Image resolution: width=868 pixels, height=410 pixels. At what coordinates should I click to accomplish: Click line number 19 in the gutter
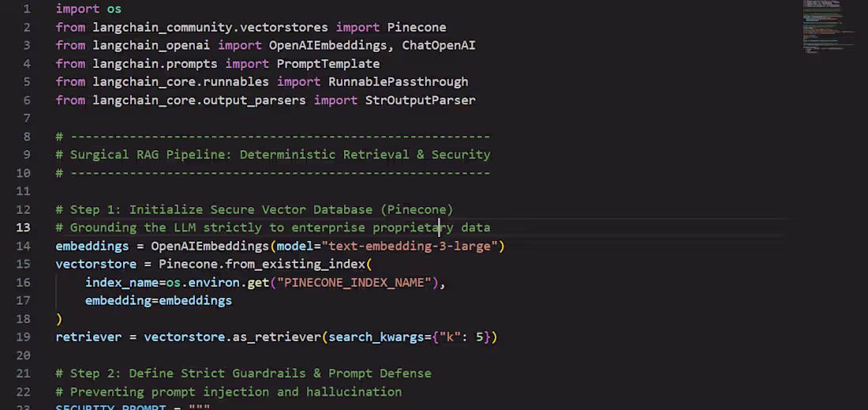click(24, 337)
